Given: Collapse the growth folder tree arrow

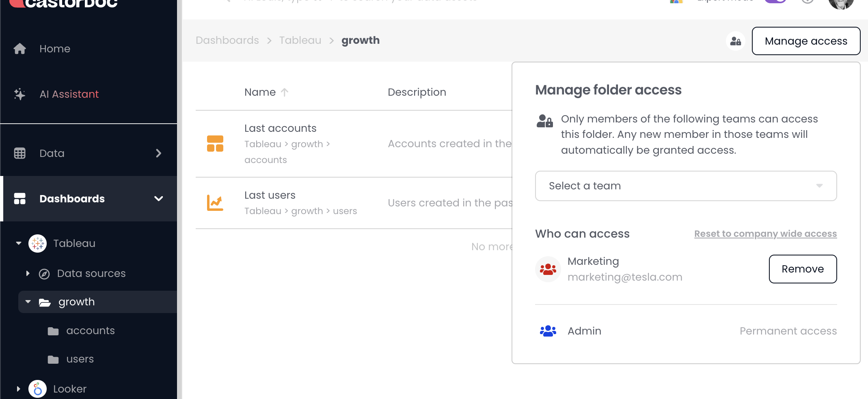Looking at the screenshot, I should click(28, 302).
